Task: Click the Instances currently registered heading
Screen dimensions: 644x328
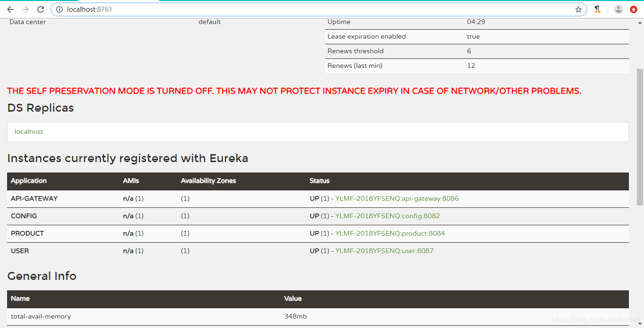Action: pos(128,158)
